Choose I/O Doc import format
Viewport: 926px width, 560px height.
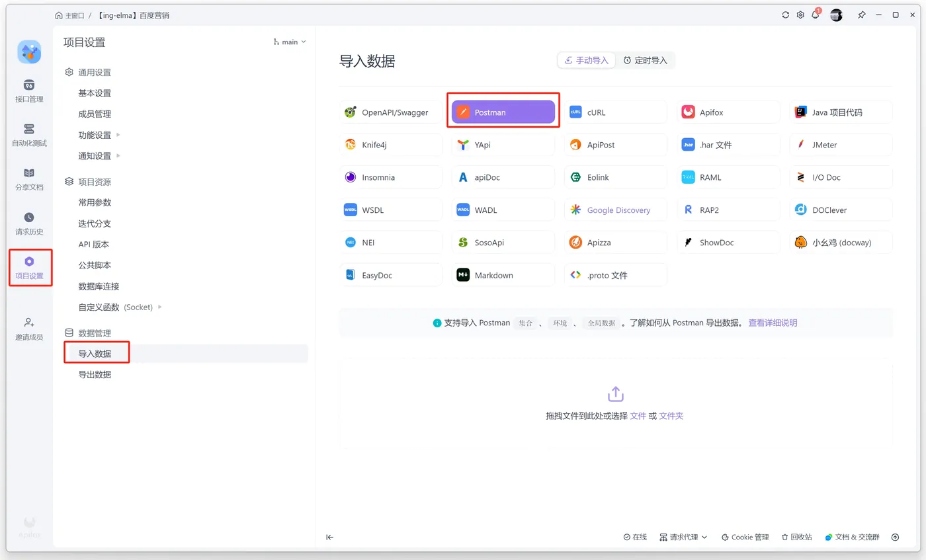841,177
